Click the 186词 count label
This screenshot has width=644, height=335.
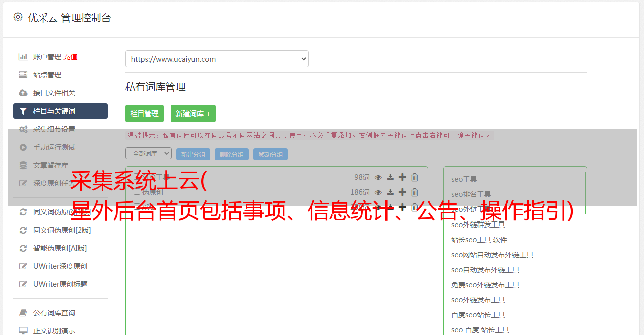point(360,192)
